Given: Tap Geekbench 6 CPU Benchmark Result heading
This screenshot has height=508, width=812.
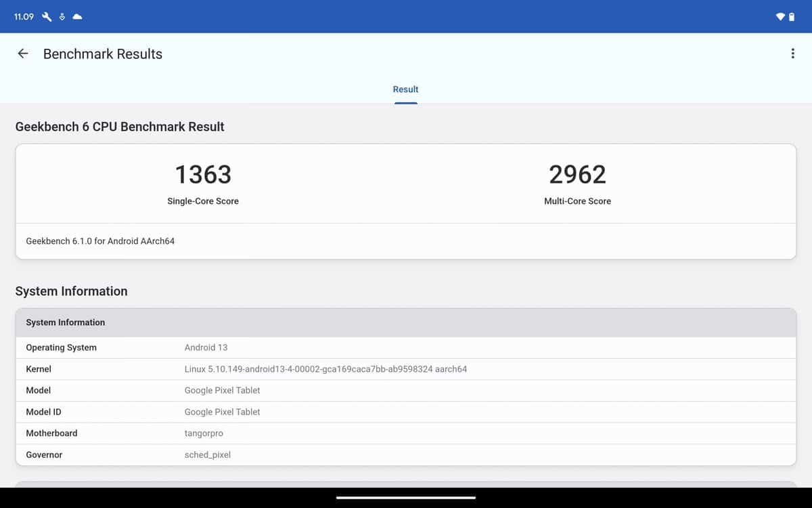Looking at the screenshot, I should tap(120, 127).
